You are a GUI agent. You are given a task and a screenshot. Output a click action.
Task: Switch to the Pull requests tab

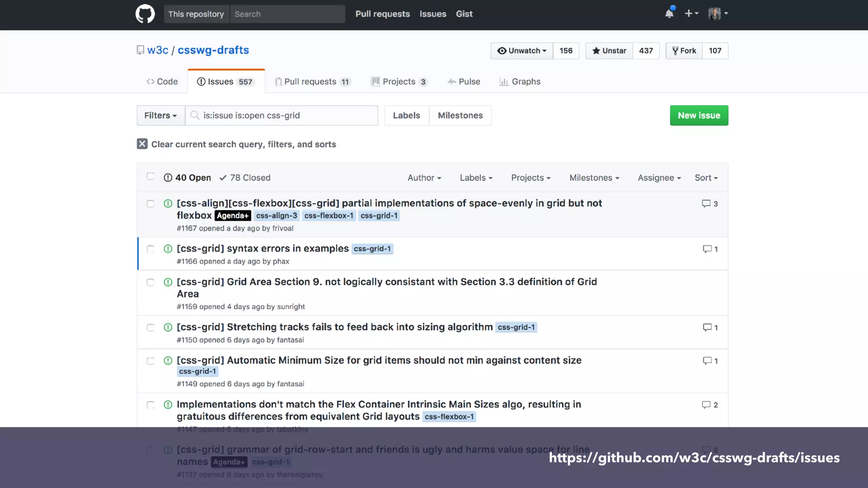tap(312, 82)
